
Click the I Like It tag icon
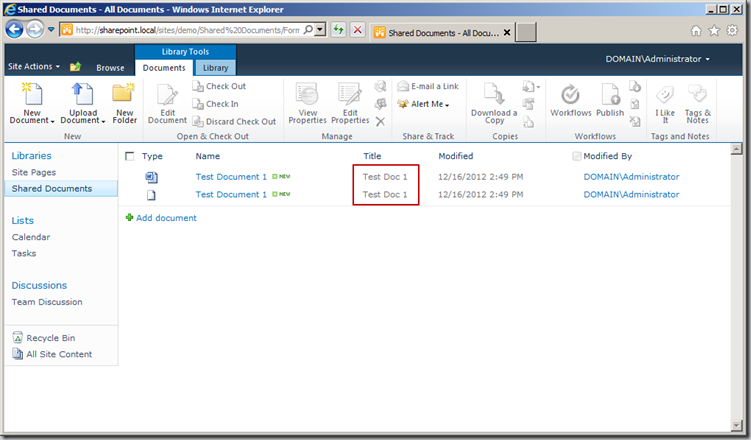[665, 95]
